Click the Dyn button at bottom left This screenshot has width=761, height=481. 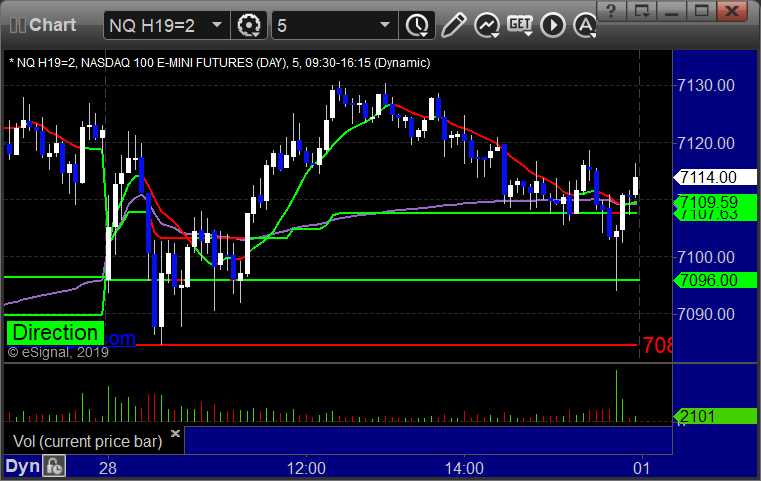22,466
